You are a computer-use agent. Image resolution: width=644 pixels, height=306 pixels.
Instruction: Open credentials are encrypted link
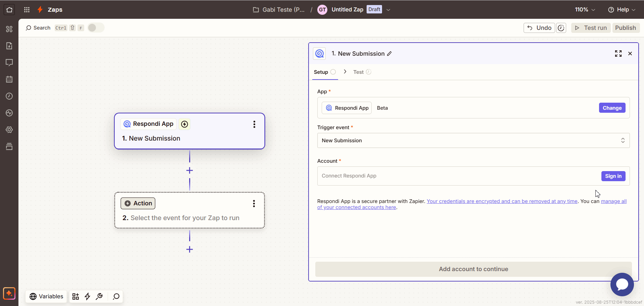502,201
